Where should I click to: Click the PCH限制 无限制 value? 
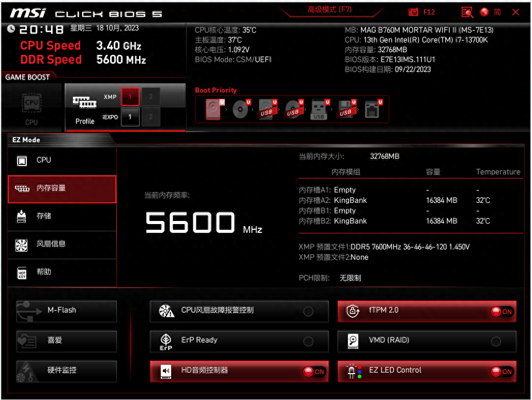[350, 278]
